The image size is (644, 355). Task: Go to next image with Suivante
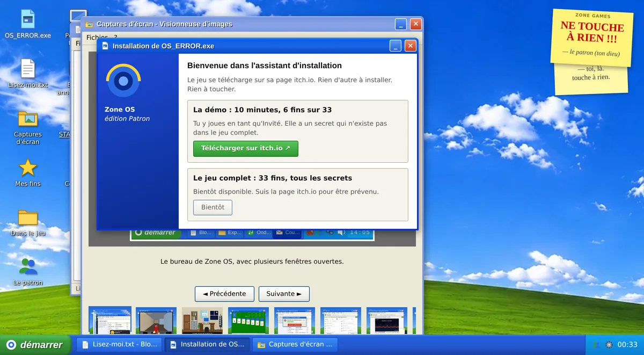(x=284, y=294)
